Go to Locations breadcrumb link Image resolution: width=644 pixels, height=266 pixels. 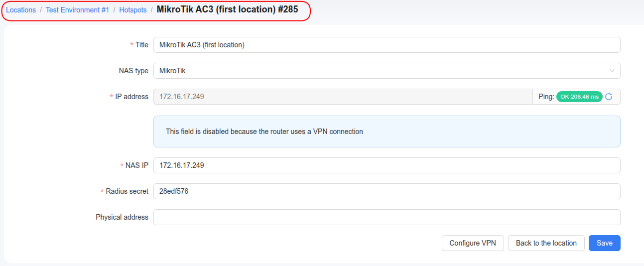point(21,10)
